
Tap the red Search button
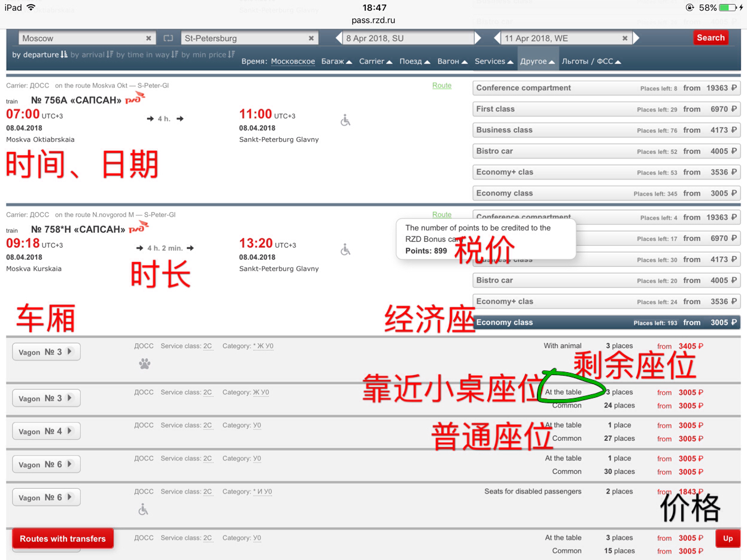710,38
